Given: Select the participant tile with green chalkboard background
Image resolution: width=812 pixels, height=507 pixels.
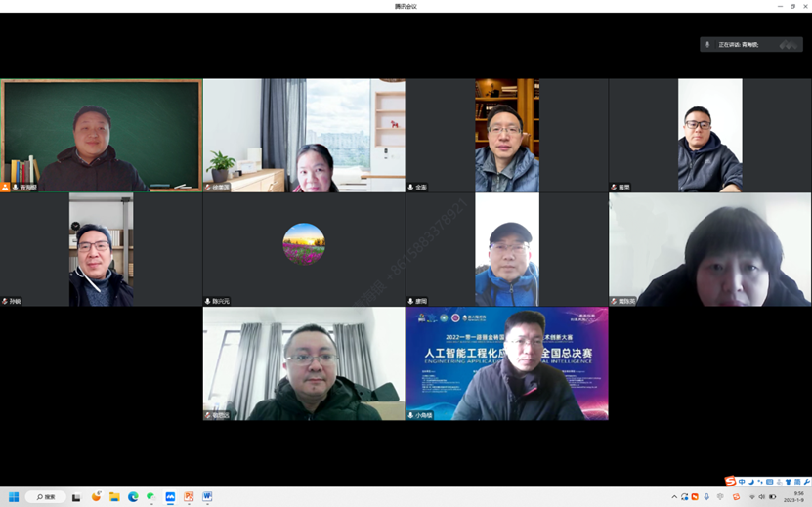Looking at the screenshot, I should 102,136.
